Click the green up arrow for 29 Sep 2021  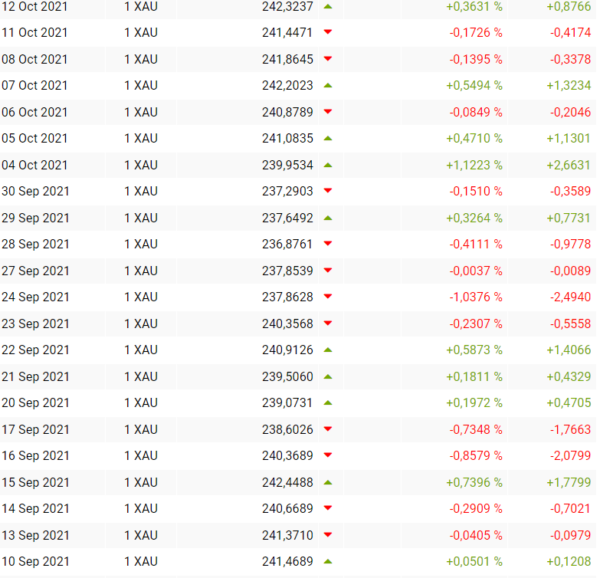tap(328, 218)
